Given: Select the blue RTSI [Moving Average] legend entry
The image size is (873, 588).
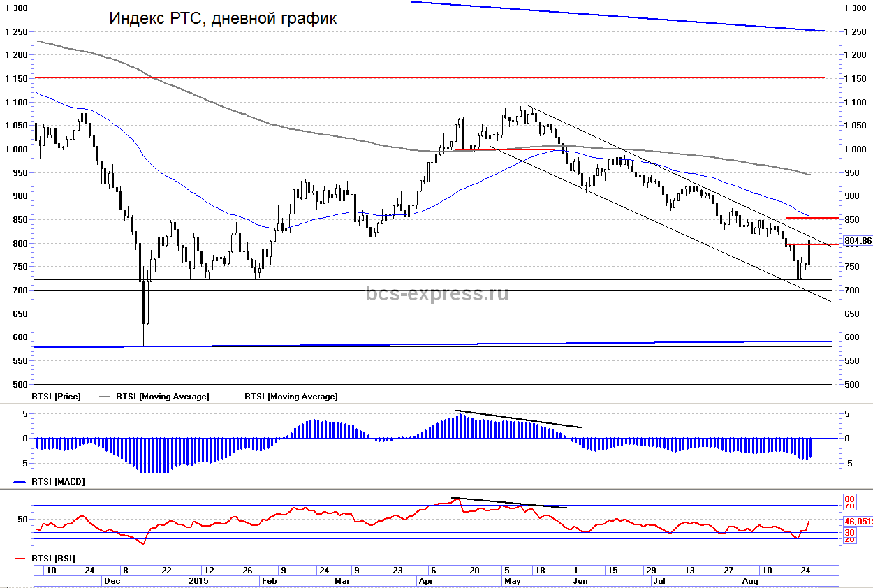Looking at the screenshot, I should click(x=291, y=397).
